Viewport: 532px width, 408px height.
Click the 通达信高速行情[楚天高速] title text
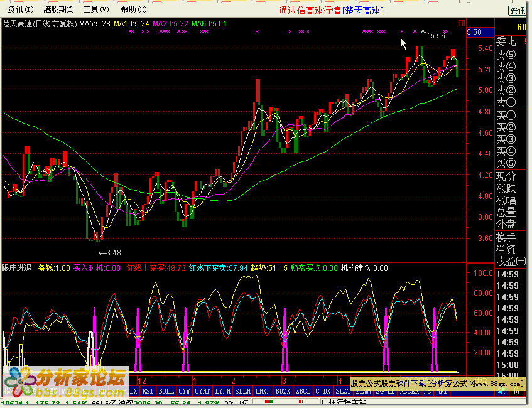point(332,11)
